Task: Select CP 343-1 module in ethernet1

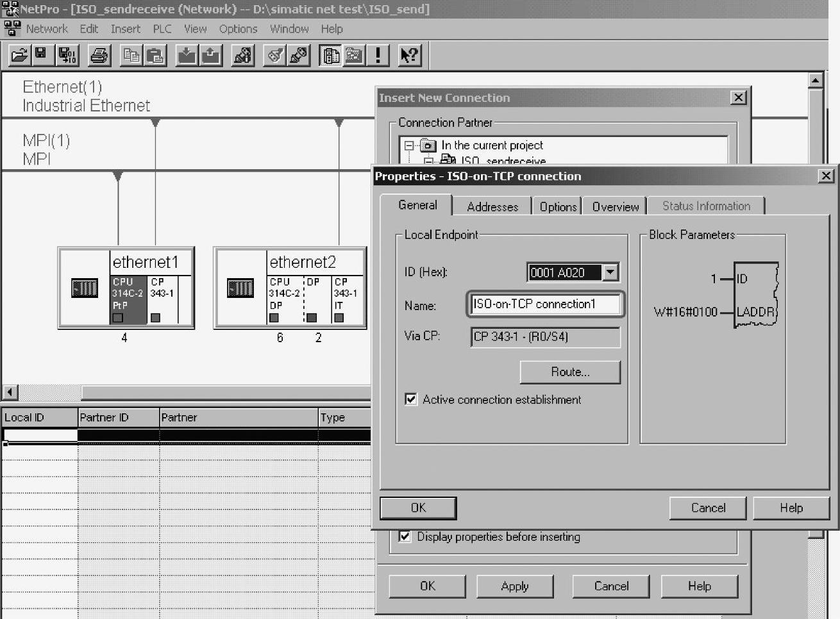Action: pos(163,299)
